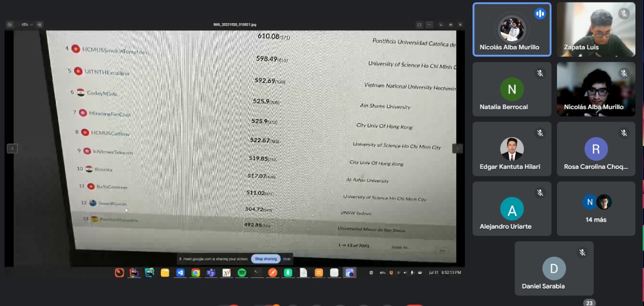Launch Visual Studio Code from taskbar

pos(180,273)
